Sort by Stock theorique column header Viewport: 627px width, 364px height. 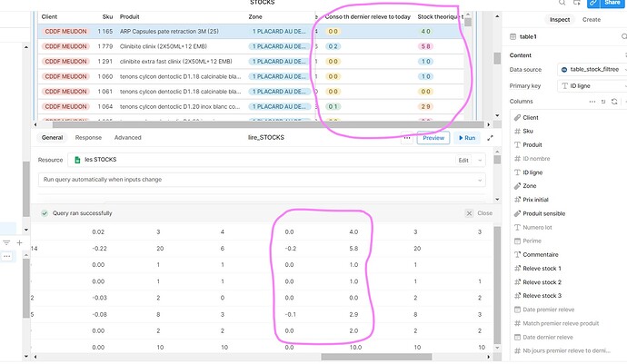click(440, 16)
